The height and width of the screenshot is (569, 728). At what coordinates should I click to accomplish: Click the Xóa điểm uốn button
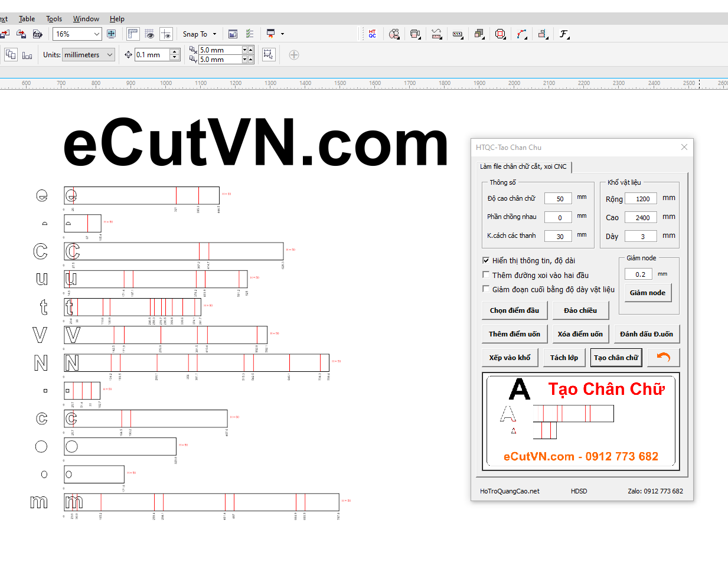[580, 334]
